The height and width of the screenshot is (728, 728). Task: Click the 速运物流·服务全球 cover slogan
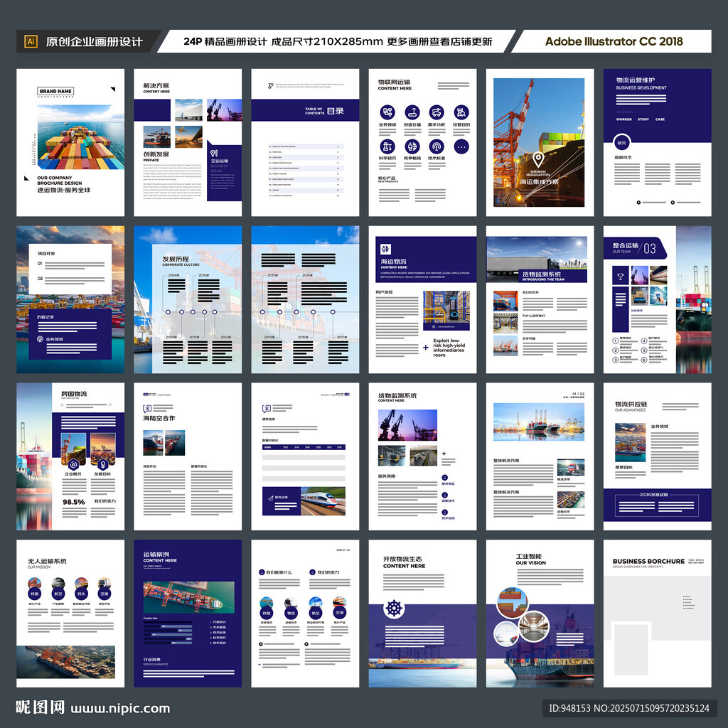pyautogui.click(x=63, y=190)
